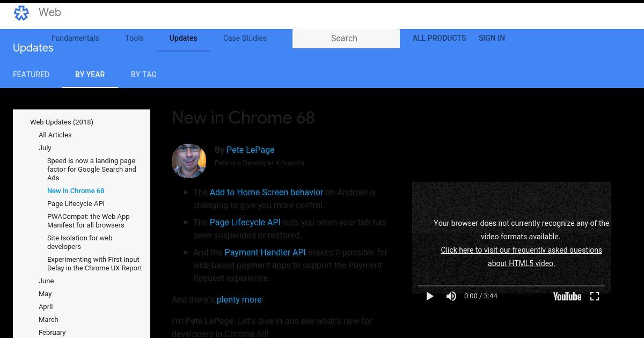Expand April in the sidebar
Viewport: 644px width, 338px height.
point(46,306)
